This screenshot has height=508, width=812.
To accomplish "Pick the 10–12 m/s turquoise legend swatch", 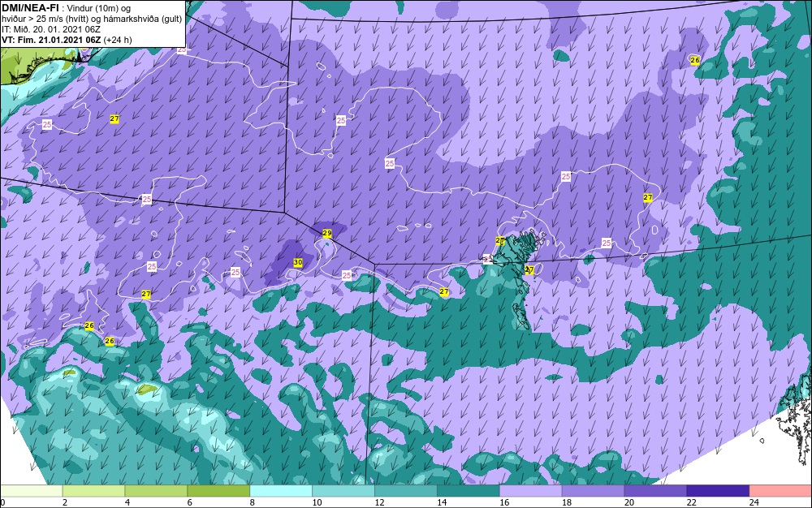I will pyautogui.click(x=343, y=491).
